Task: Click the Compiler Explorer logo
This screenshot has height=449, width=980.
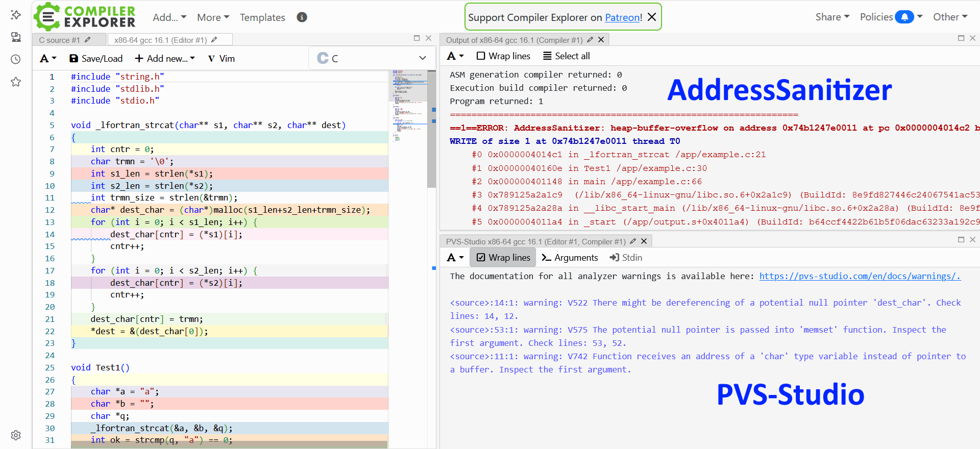Action: click(x=85, y=17)
